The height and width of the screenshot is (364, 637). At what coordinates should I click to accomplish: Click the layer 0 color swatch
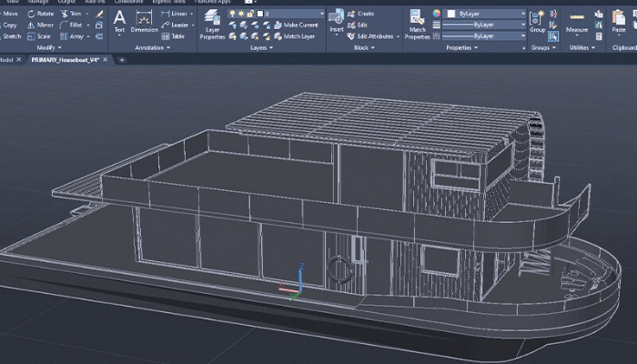coord(260,14)
